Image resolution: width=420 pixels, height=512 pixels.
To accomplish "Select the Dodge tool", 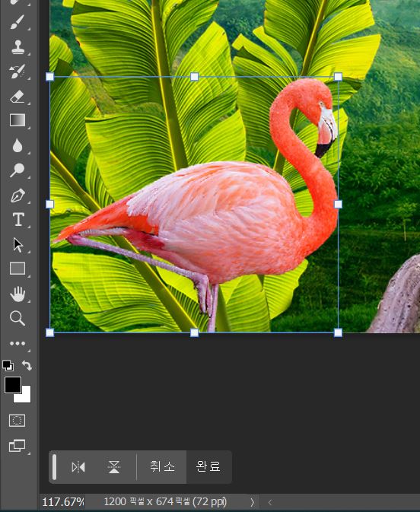I will tap(17, 170).
